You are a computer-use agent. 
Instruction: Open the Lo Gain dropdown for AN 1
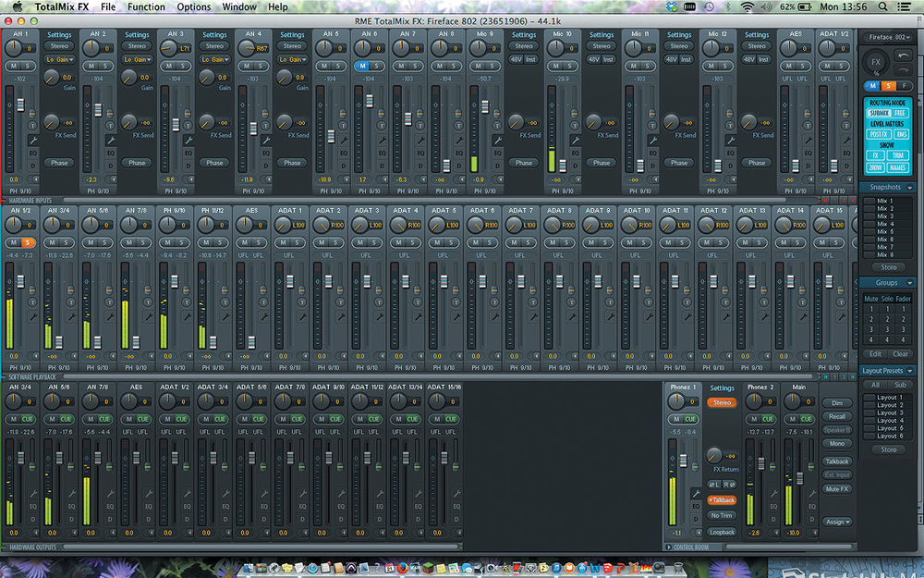point(60,59)
